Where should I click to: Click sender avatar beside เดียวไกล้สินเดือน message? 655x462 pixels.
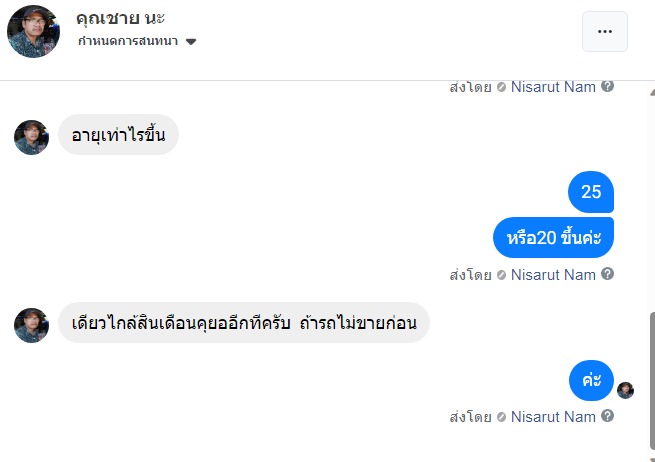[31, 325]
